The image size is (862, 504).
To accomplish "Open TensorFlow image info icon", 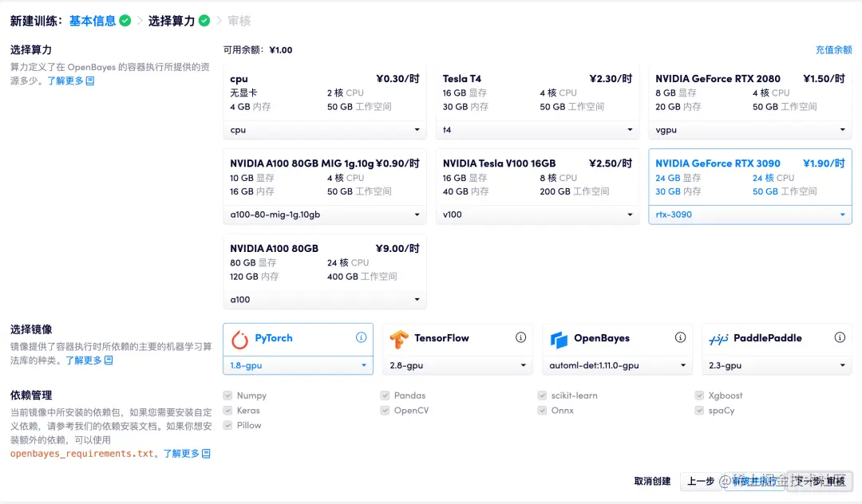I will pos(520,337).
